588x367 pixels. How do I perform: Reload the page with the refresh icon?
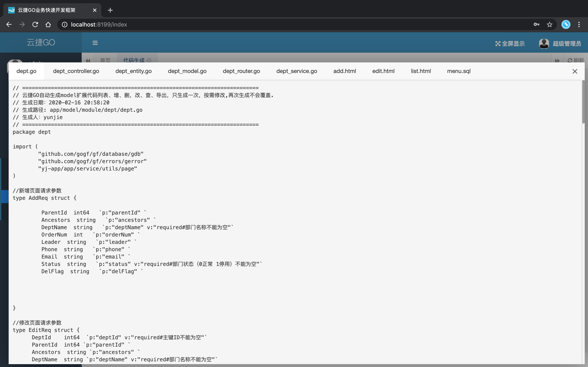point(35,24)
